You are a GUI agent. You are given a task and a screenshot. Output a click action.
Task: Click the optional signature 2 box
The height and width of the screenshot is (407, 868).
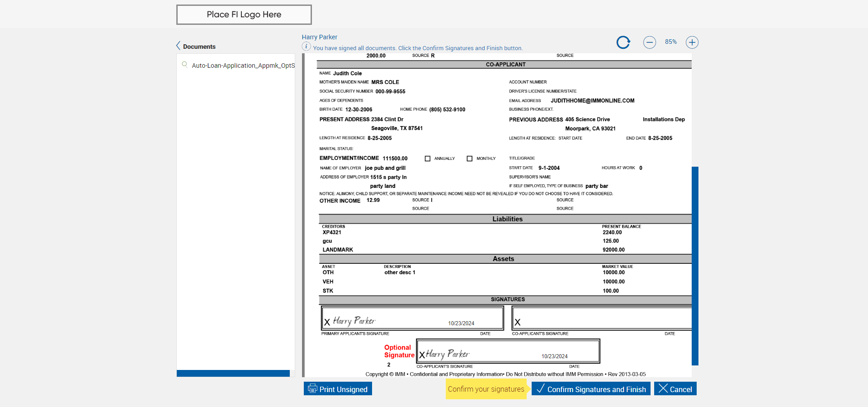(508, 351)
